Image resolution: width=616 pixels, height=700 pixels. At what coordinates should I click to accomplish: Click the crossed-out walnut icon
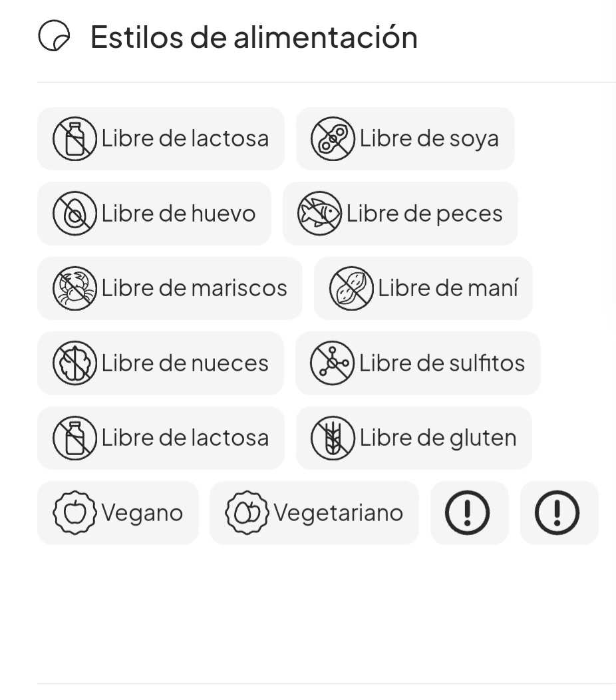(x=75, y=363)
